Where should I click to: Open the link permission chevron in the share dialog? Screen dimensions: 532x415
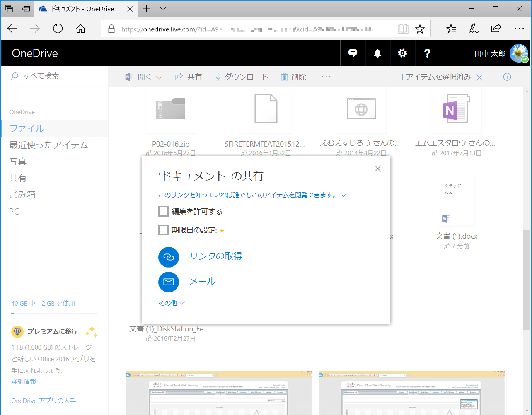343,195
